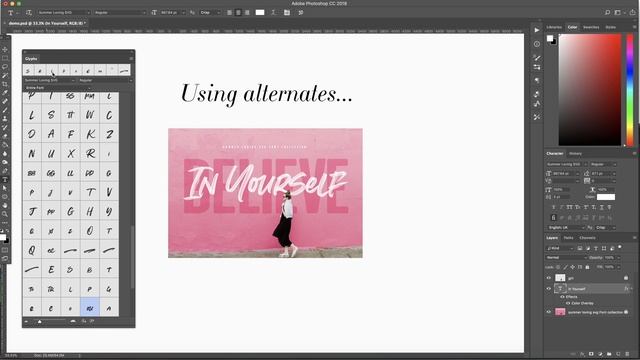Select the Magic Wand tool
Screen dimensions: 640x360
[x=5, y=76]
